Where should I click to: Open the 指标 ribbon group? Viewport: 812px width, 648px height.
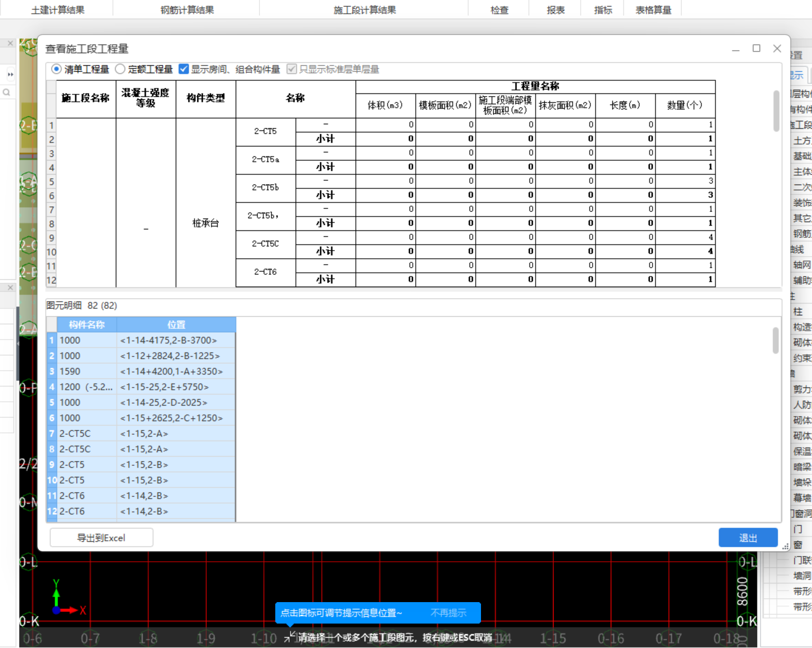point(603,10)
